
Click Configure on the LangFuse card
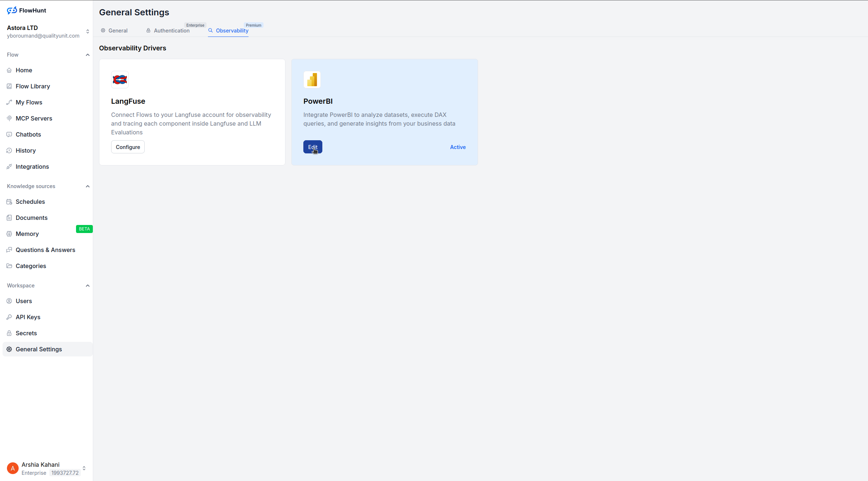point(128,147)
